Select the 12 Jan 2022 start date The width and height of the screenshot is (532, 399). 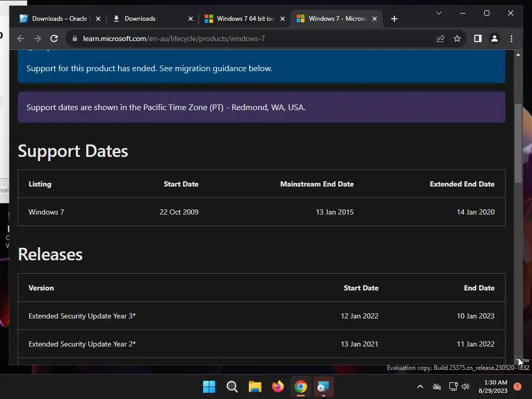coord(360,316)
